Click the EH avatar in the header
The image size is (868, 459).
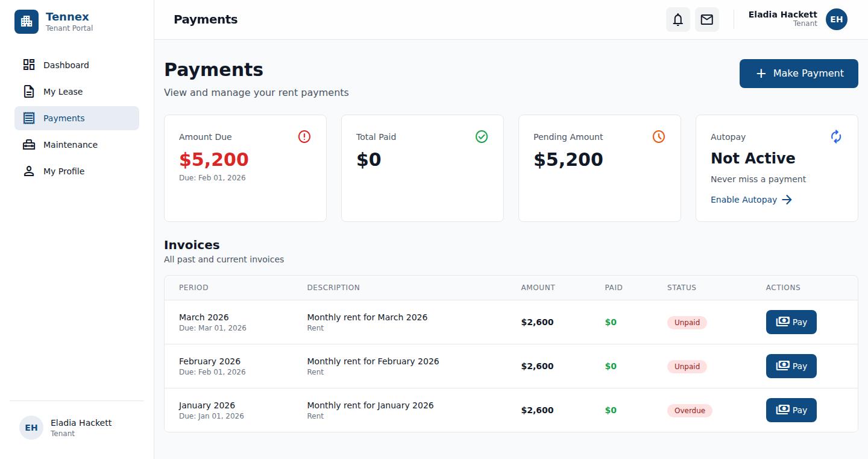pyautogui.click(x=836, y=19)
